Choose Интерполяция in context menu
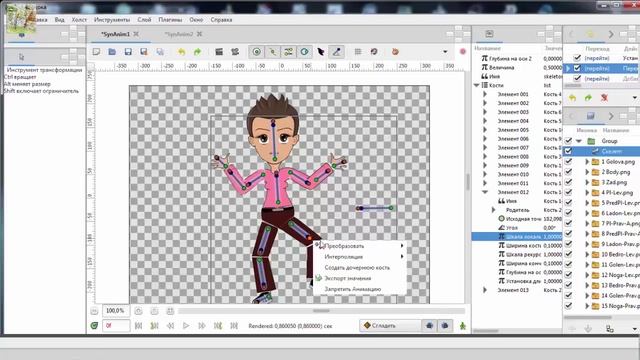 click(360, 257)
